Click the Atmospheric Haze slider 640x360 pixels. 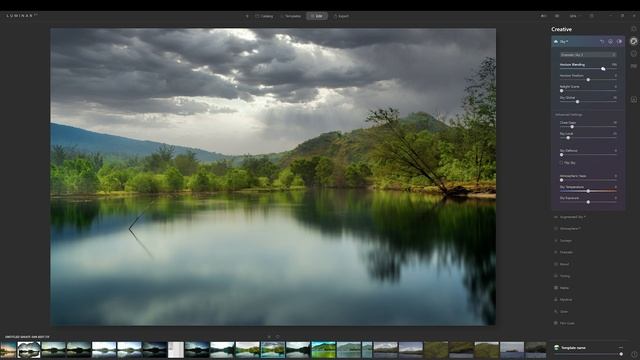coord(588,180)
